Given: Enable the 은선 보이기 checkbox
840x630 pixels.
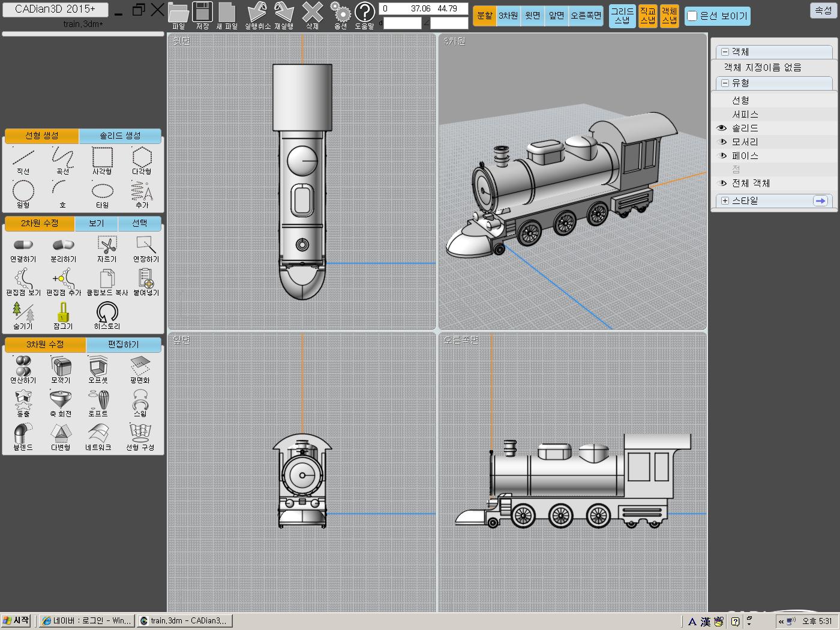Looking at the screenshot, I should (x=692, y=16).
